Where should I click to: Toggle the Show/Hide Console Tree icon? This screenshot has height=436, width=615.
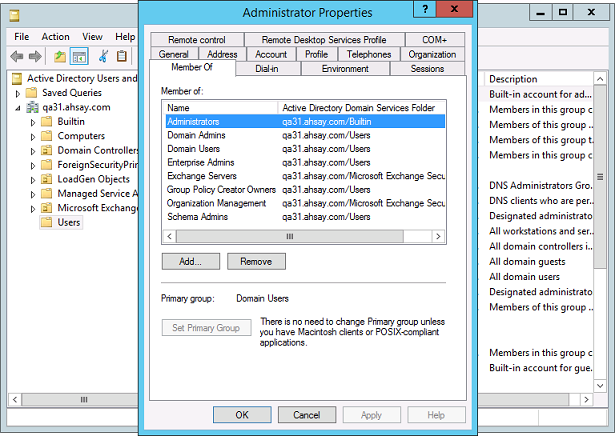[x=79, y=56]
